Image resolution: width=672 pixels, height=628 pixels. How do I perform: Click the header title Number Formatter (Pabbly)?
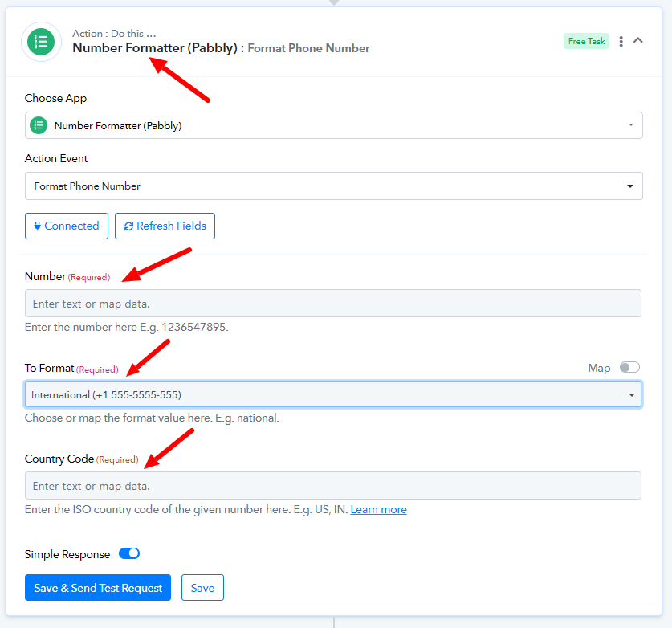point(155,47)
